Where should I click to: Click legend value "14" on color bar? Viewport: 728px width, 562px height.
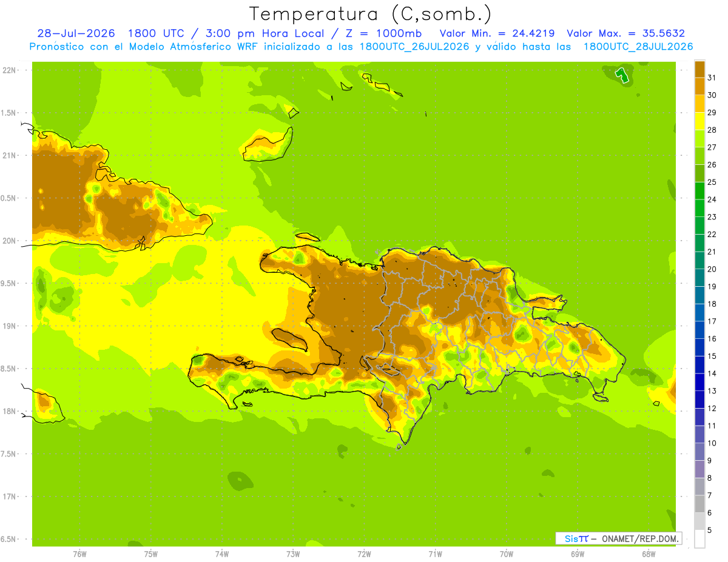pyautogui.click(x=712, y=373)
